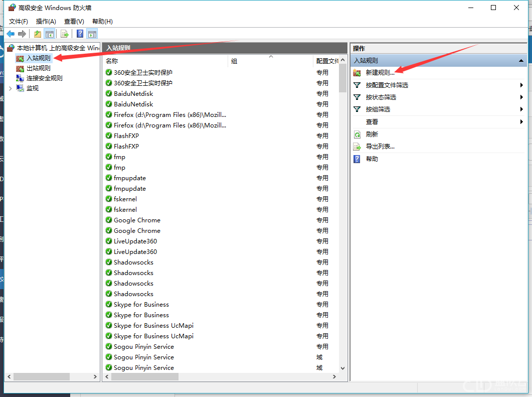Toggle the action pane toolbar icon
532x397 pixels.
point(92,34)
